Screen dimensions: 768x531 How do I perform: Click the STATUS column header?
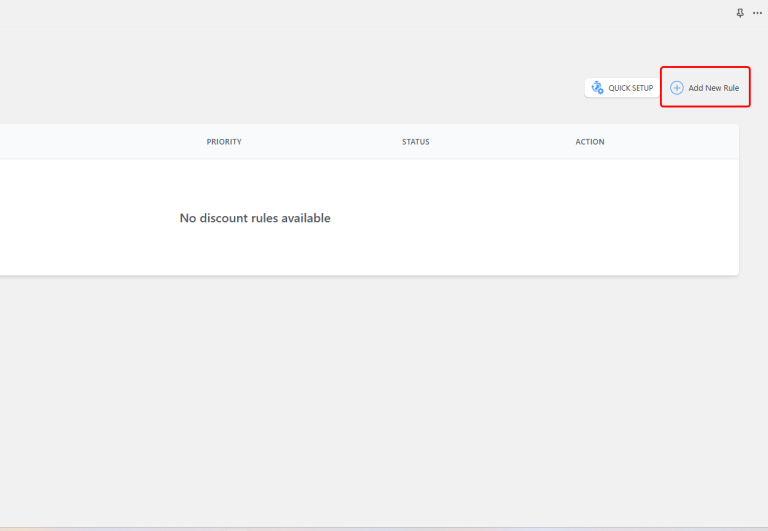(415, 142)
